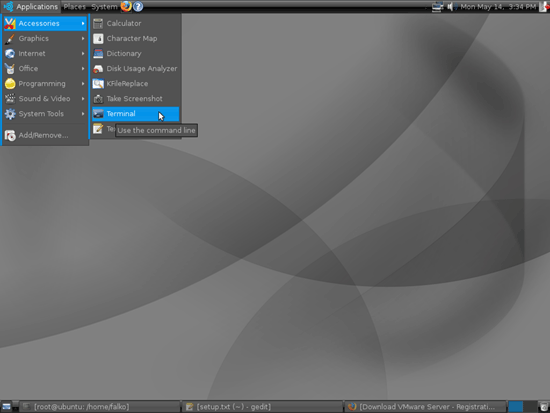Click the network monitor icon in the tray

(x=437, y=7)
